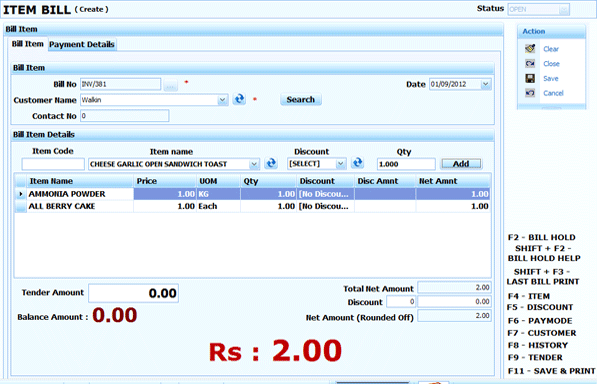
Task: Click the Save floppy disk icon
Action: click(530, 78)
